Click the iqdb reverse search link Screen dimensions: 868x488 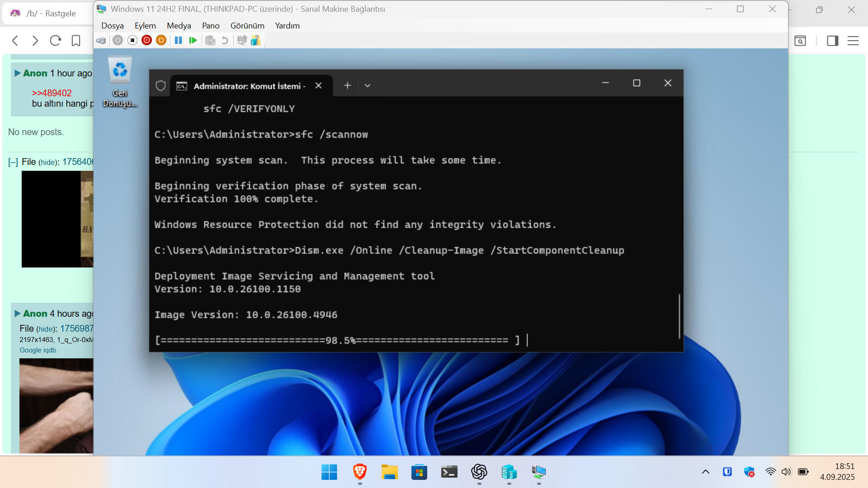coord(50,350)
